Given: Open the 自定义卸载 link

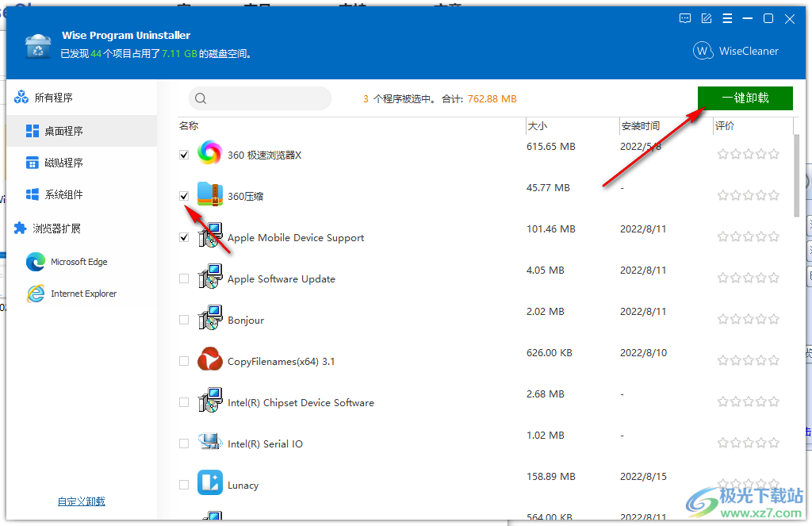Looking at the screenshot, I should (x=82, y=501).
